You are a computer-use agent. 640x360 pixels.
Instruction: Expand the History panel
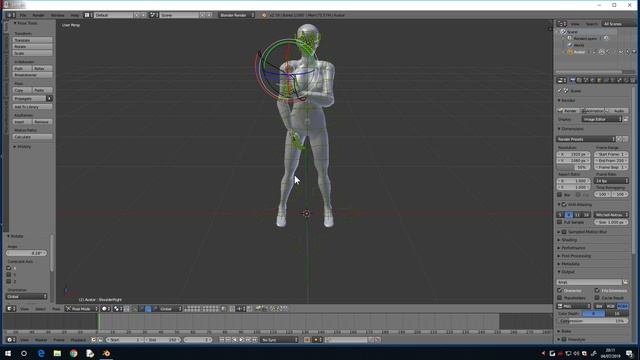[22, 147]
